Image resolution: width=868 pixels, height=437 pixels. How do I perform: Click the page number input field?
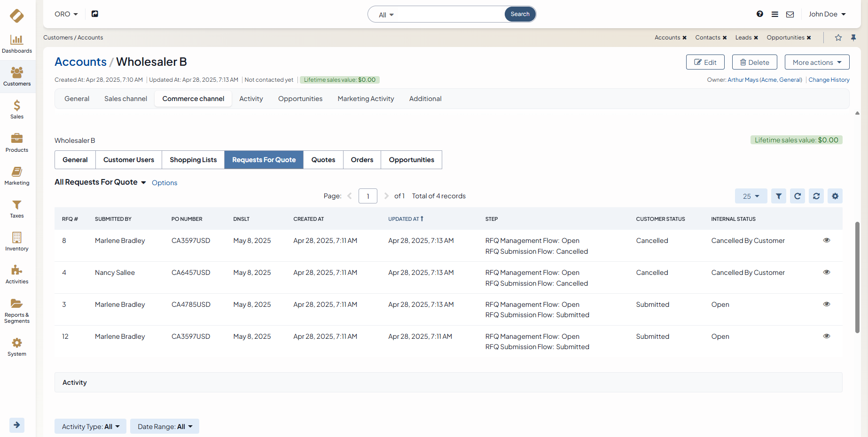coord(368,196)
